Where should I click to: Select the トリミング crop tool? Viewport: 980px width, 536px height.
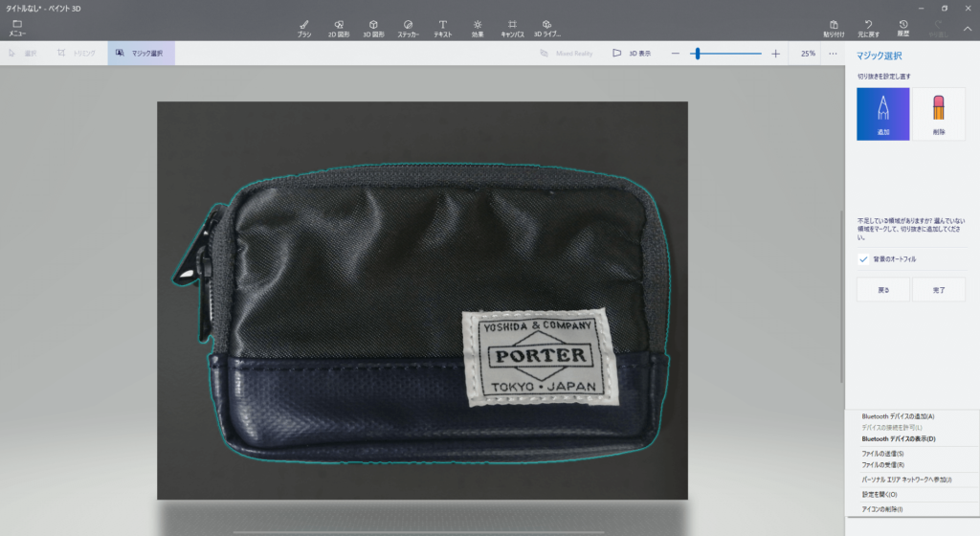[77, 53]
